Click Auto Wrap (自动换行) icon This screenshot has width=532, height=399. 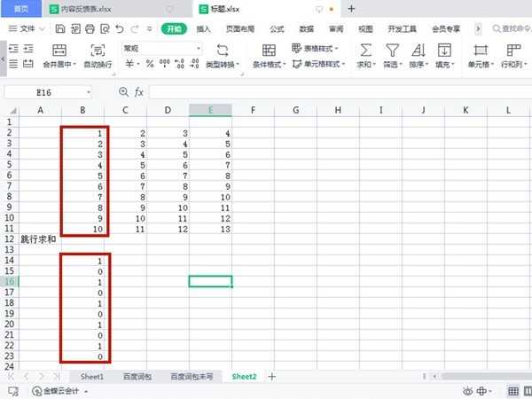coord(98,51)
